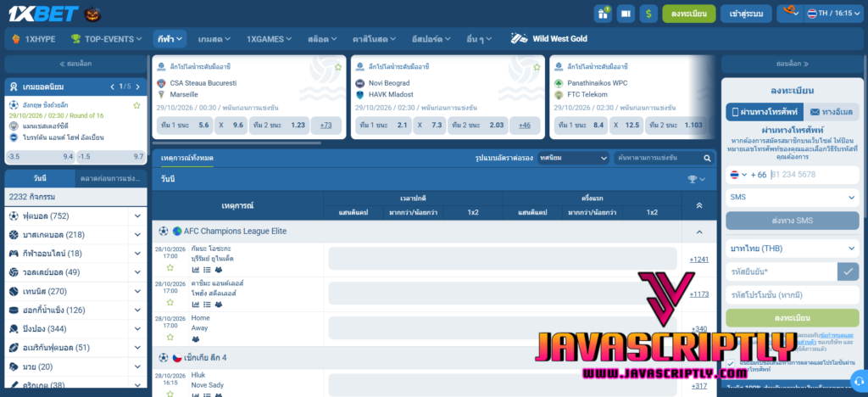Open the กีฬา sports menu

pos(170,39)
